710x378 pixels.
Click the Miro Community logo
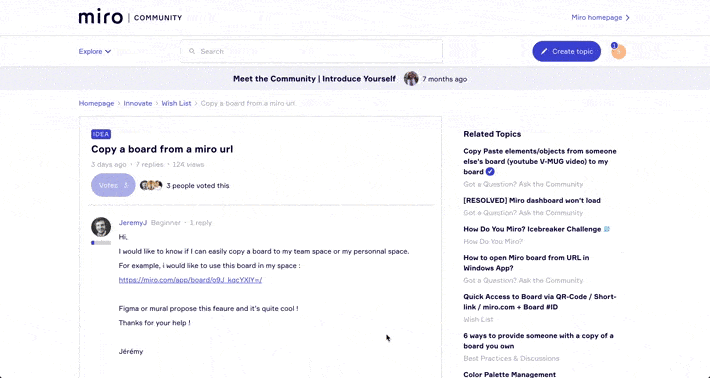point(130,17)
